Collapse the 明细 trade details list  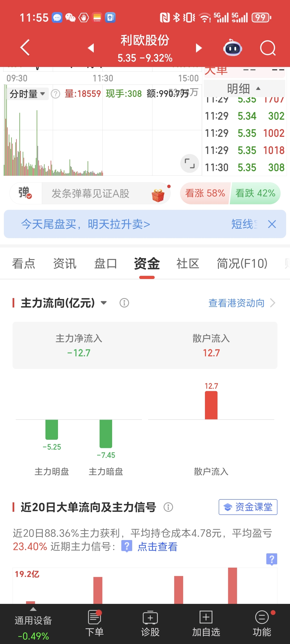click(244, 88)
